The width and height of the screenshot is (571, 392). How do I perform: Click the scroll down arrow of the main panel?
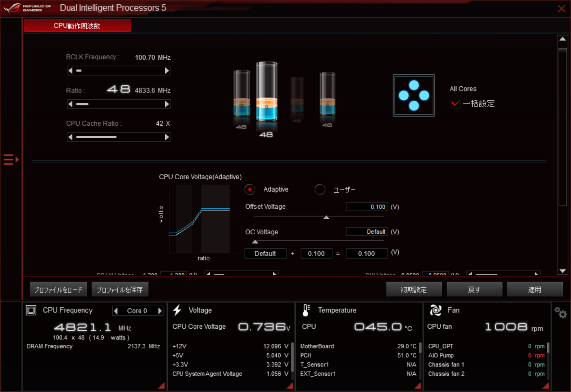tap(562, 271)
